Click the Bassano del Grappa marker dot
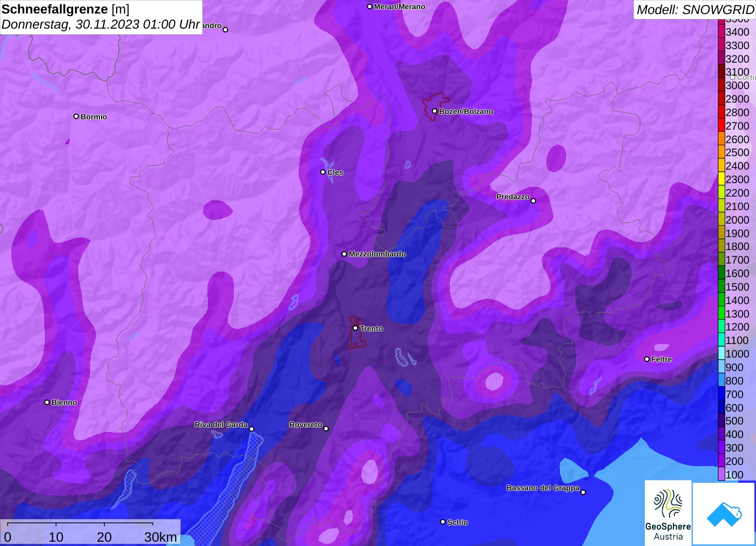 pos(583,492)
